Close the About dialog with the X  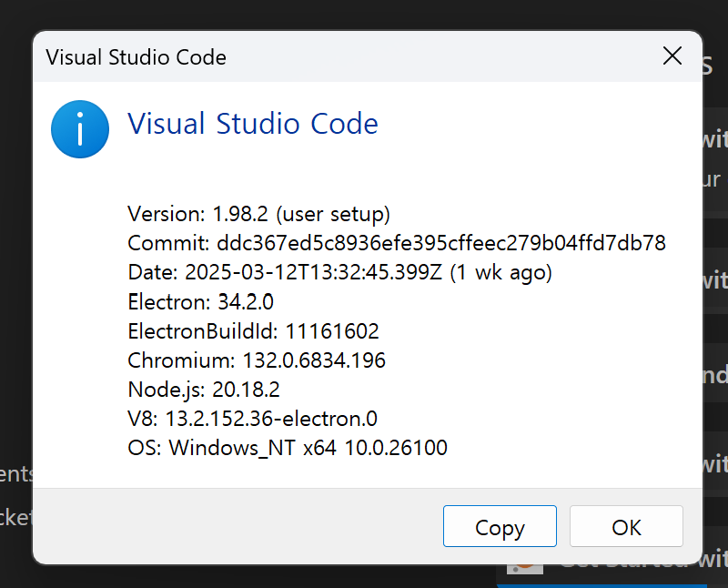tap(672, 56)
